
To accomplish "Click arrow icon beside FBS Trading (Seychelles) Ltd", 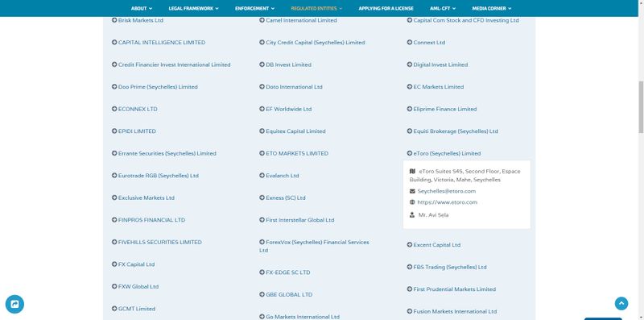I will 410,267.
